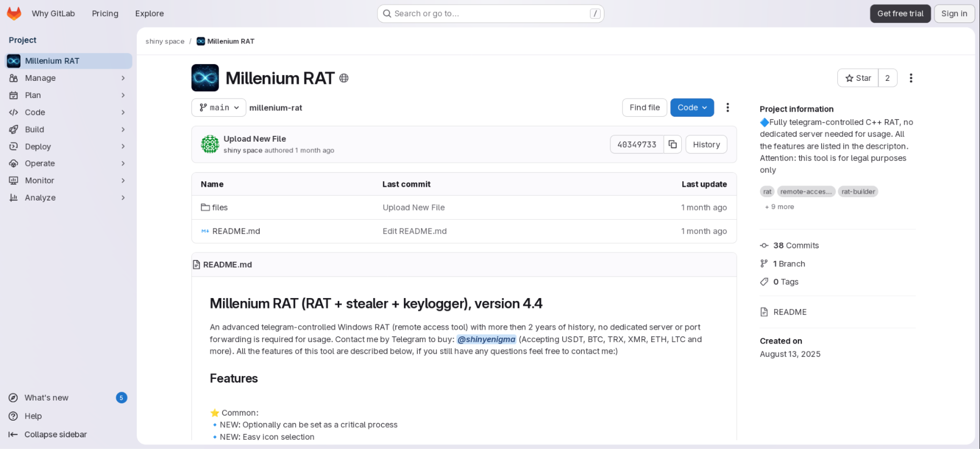The height and width of the screenshot is (449, 980).
Task: Click the branch icon next to 1 Branch
Action: [x=764, y=264]
